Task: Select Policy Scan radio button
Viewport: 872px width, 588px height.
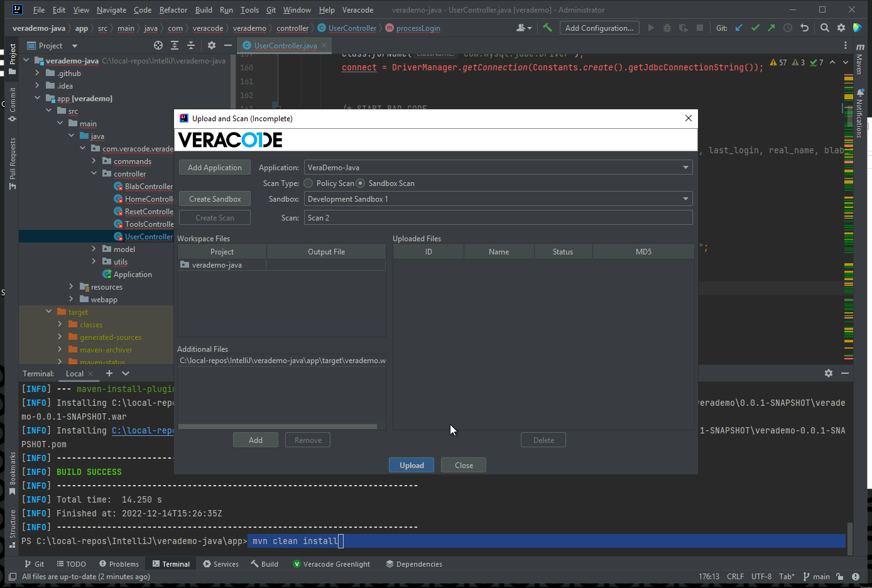Action: (x=308, y=183)
